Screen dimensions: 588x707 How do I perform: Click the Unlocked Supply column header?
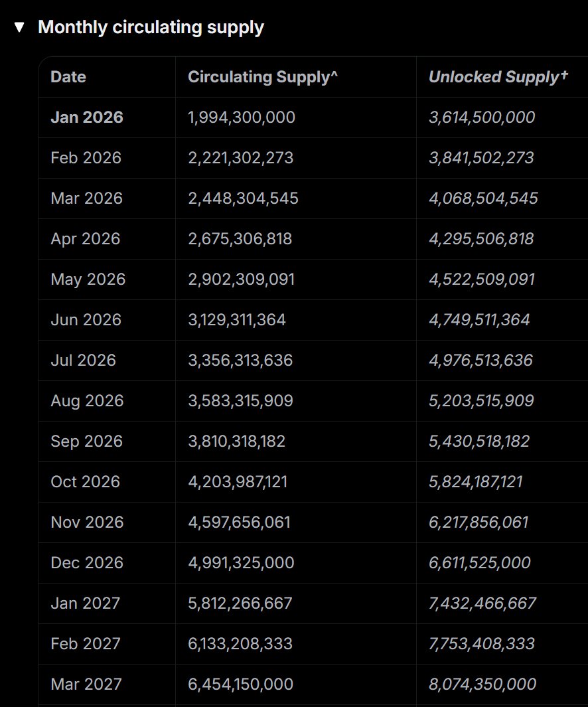(x=498, y=77)
